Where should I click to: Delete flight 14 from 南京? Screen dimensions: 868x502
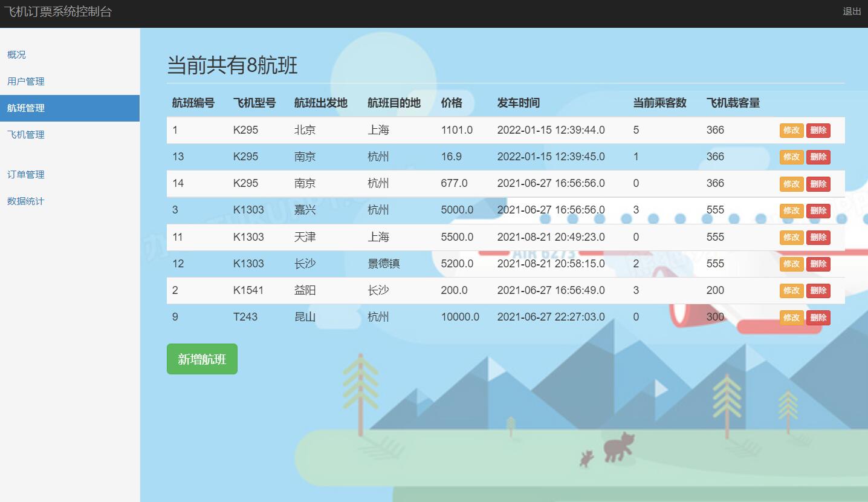point(818,184)
